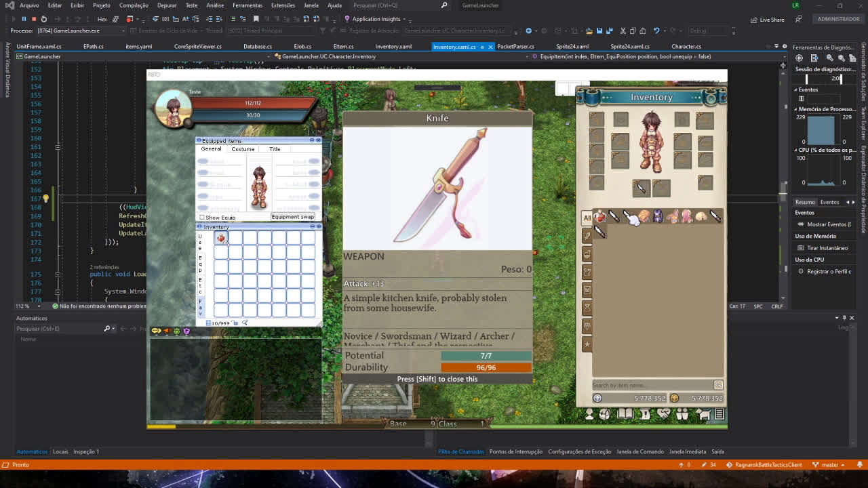This screenshot has height=488, width=868.
Task: Click the equipped knife weapon slot
Action: pyautogui.click(x=640, y=188)
